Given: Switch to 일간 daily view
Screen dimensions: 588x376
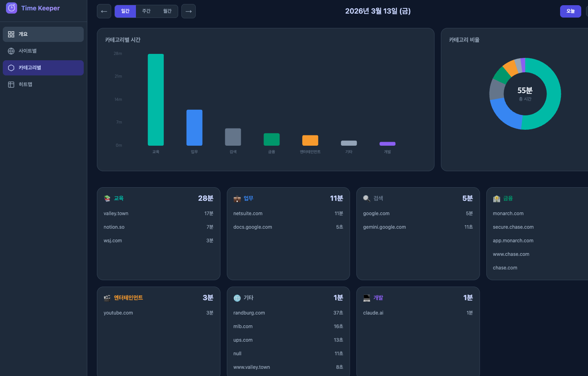Looking at the screenshot, I should pyautogui.click(x=125, y=11).
